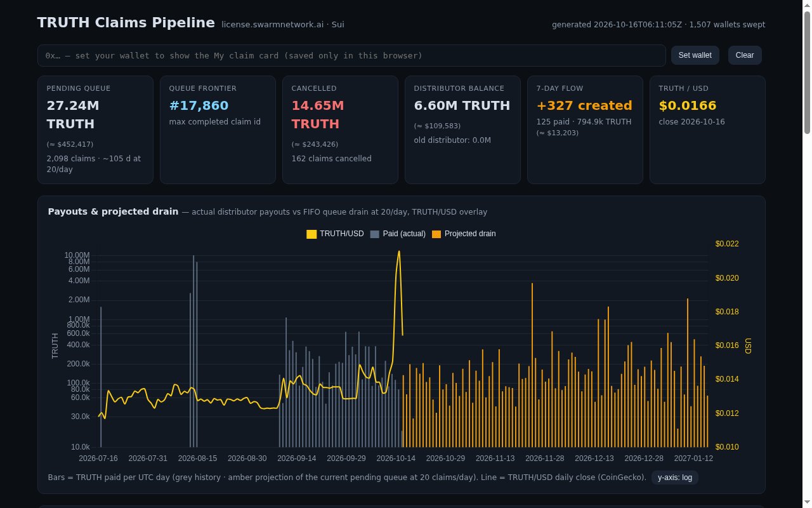Click '162 claims cancelled' text

[x=332, y=159]
